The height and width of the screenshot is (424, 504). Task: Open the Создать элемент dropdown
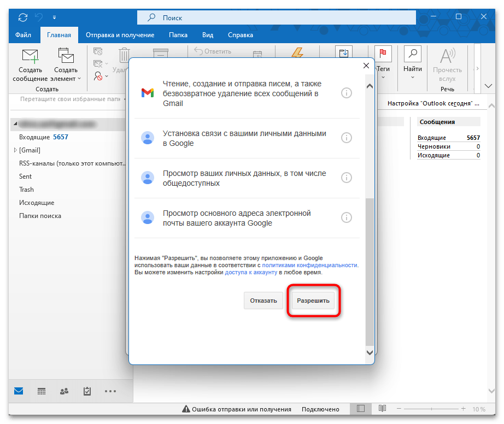(x=66, y=66)
